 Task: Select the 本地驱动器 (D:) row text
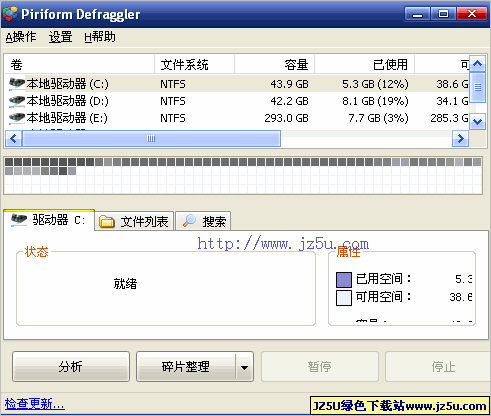pos(68,101)
